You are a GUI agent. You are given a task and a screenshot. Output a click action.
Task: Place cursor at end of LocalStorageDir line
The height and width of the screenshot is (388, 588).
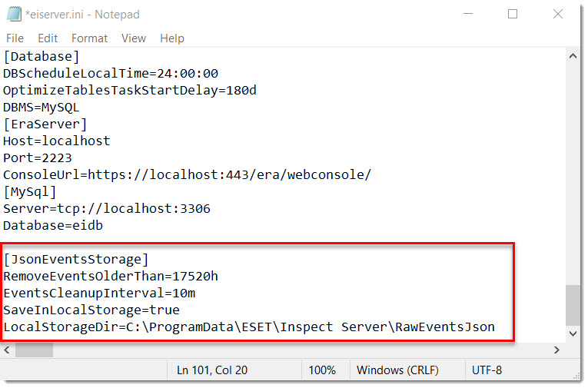click(496, 327)
